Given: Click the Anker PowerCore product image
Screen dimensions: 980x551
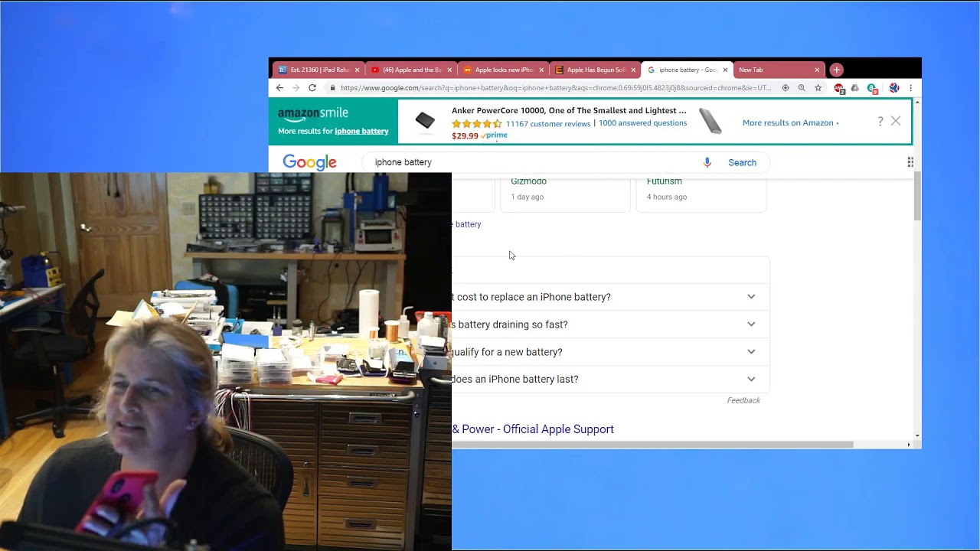Looking at the screenshot, I should tap(425, 121).
